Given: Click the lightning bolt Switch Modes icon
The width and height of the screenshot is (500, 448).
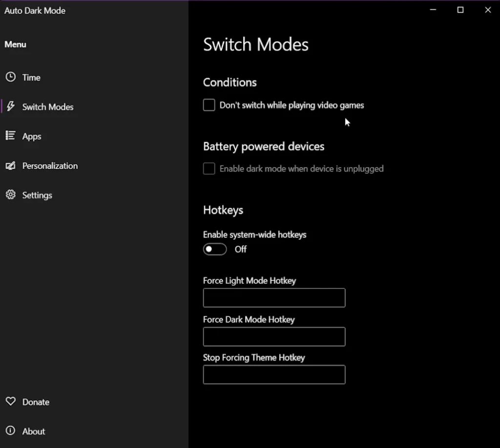Looking at the screenshot, I should point(10,107).
